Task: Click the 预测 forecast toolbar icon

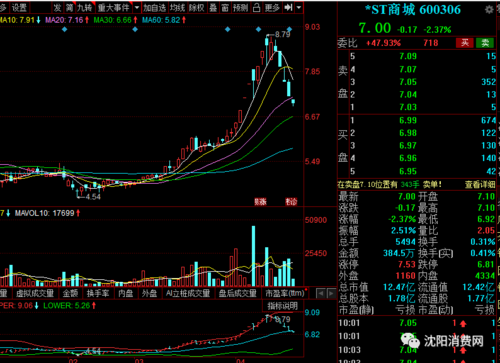Action: coord(240,7)
